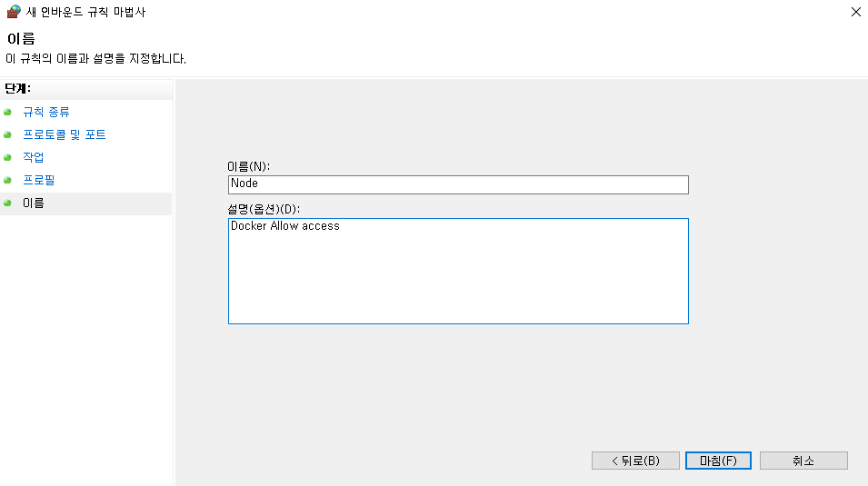Click the 설명(옵션)(D): label
The width and height of the screenshot is (868, 486).
264,209
